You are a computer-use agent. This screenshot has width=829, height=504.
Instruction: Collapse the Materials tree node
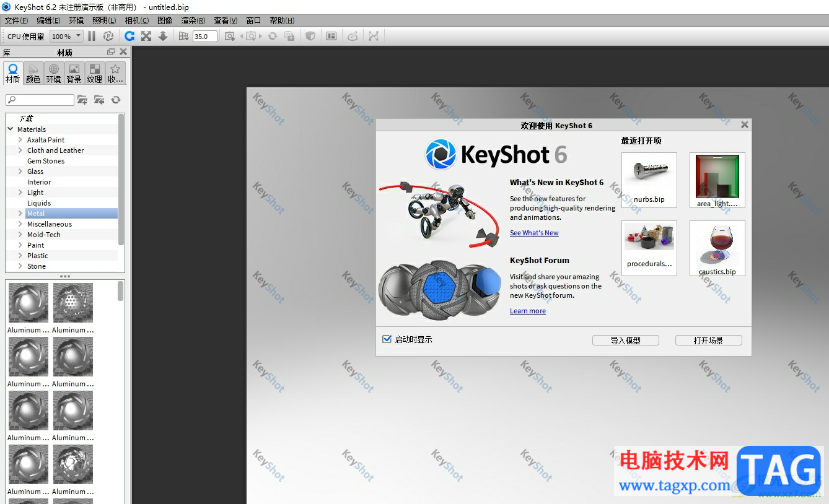pos(11,129)
